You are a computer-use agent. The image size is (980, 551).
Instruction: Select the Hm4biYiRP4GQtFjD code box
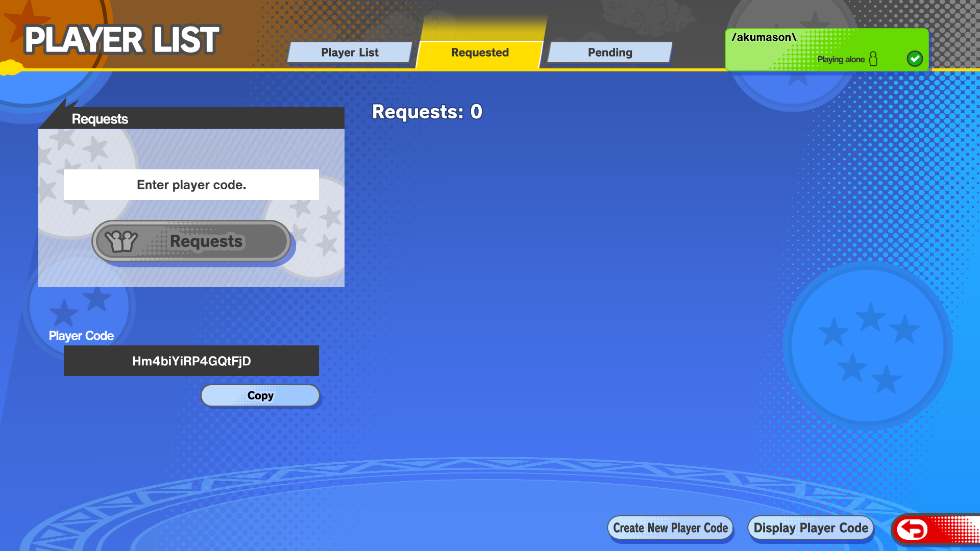[191, 361]
